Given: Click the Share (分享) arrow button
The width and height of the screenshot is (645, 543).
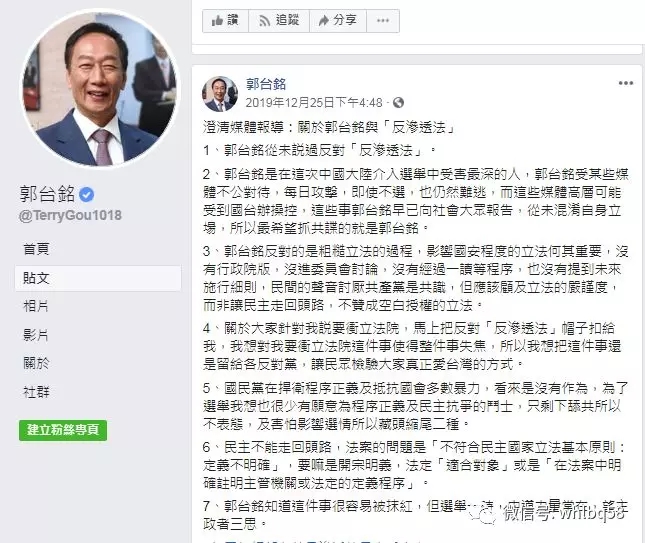Looking at the screenshot, I should pos(338,21).
